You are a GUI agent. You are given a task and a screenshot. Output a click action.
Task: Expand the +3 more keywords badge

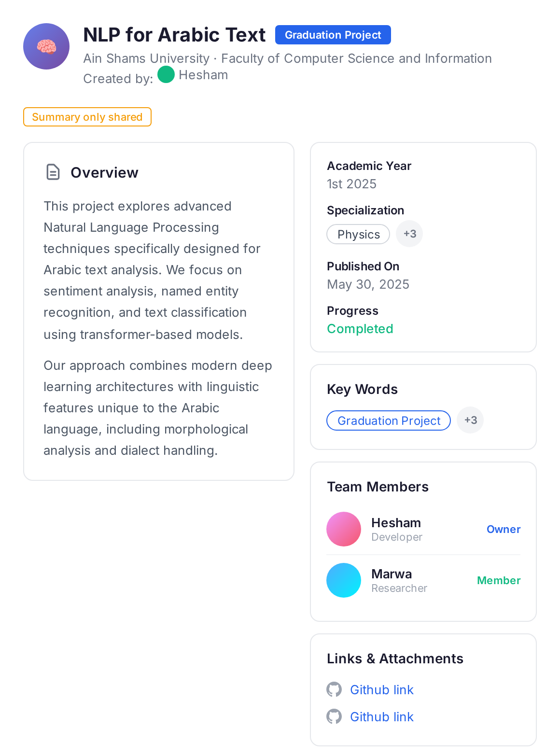point(470,420)
